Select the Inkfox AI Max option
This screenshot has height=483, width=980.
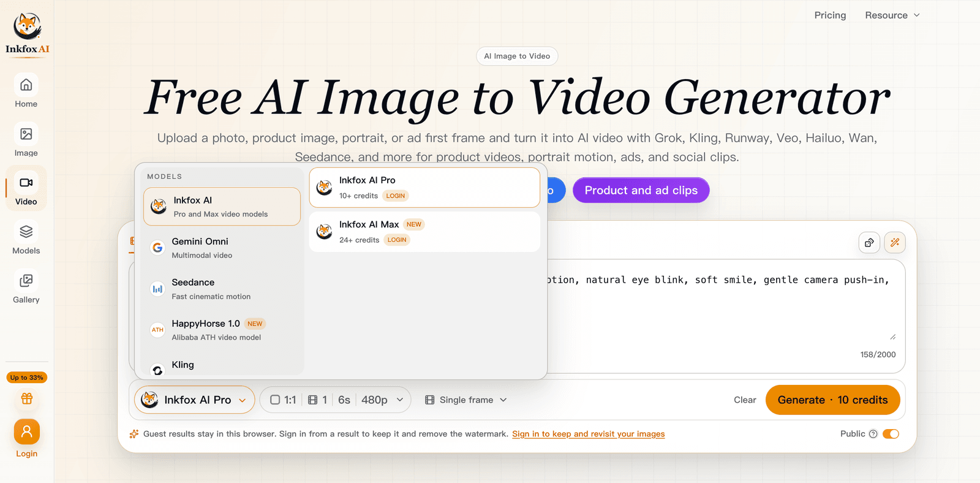click(x=424, y=232)
